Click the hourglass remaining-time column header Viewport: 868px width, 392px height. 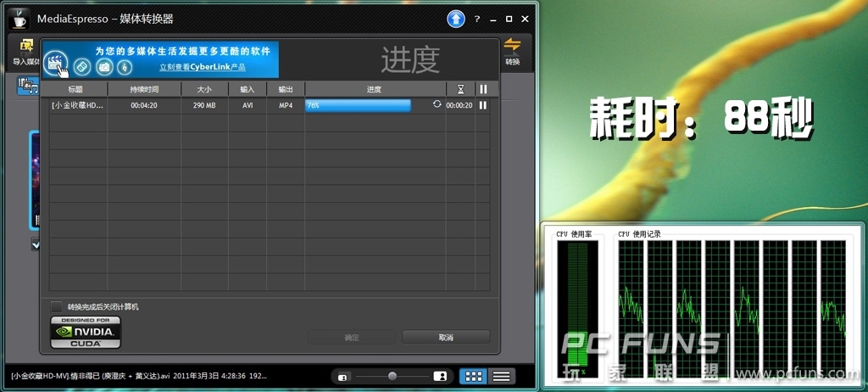460,89
